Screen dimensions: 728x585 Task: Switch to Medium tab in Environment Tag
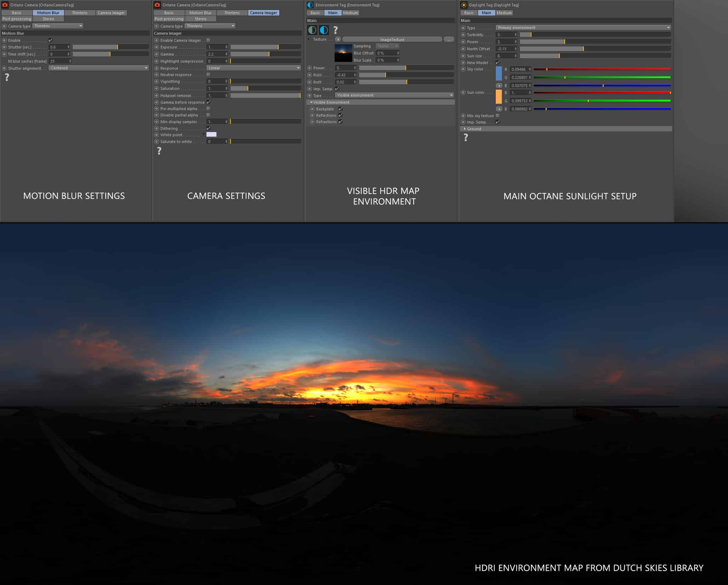tap(351, 13)
